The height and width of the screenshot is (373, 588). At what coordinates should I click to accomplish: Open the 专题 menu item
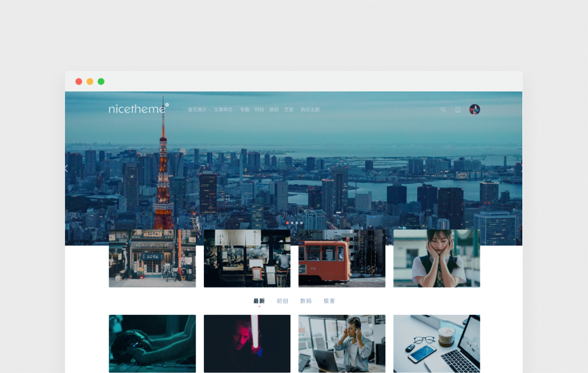tap(245, 110)
